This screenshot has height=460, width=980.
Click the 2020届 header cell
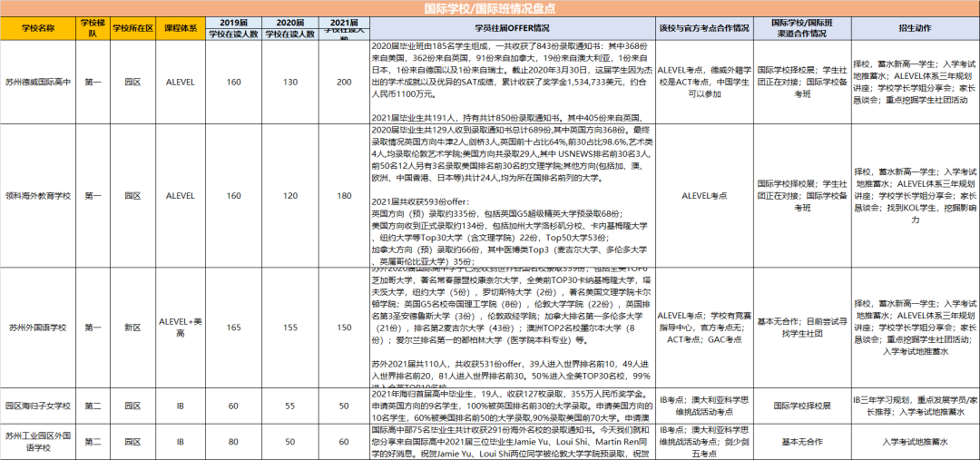290,23
